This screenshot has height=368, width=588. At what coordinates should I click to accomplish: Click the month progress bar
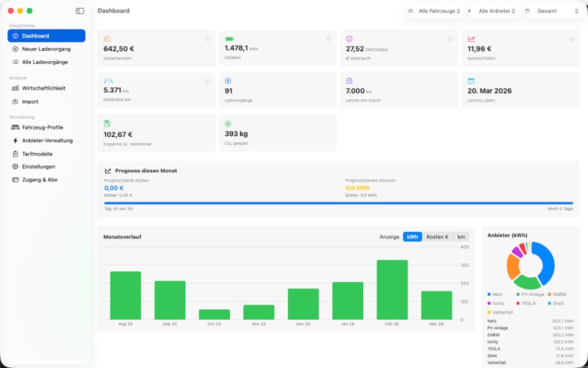click(339, 203)
